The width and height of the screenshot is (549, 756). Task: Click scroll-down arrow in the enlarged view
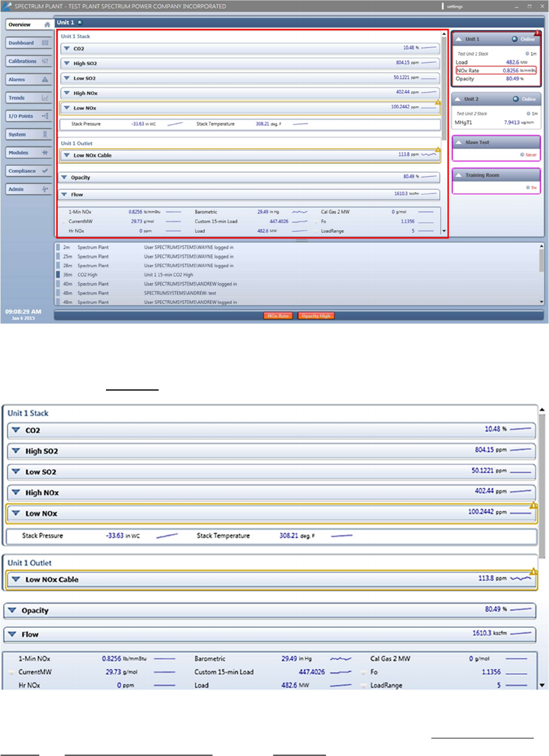point(542,685)
